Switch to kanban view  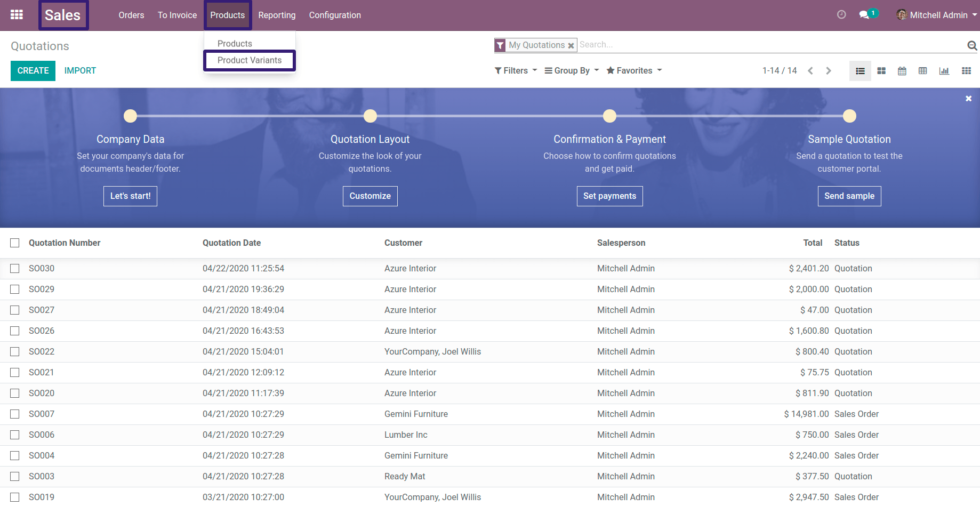(881, 71)
